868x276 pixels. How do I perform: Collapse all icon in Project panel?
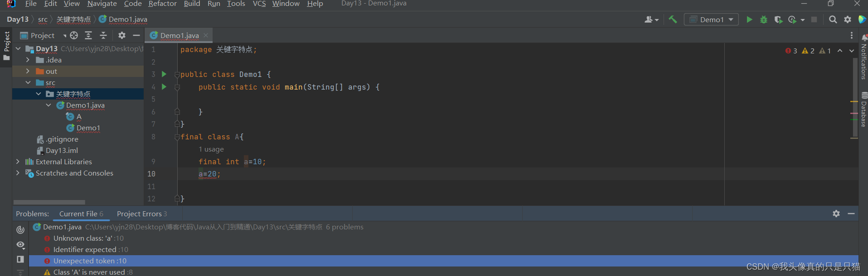point(103,35)
